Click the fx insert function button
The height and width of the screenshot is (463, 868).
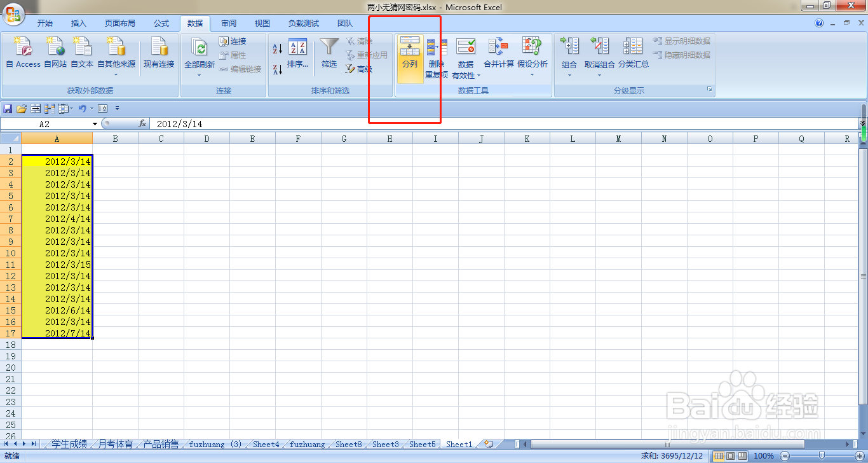pos(142,124)
